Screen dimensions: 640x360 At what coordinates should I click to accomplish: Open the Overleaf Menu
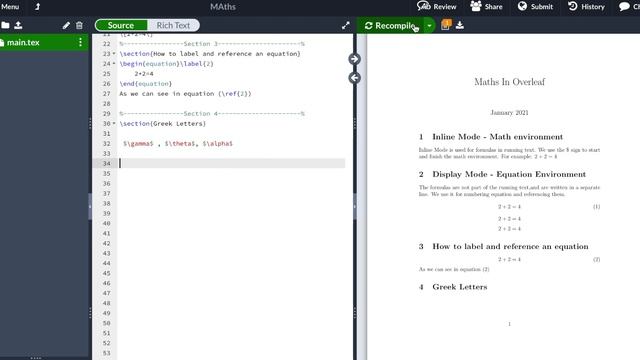pos(10,7)
